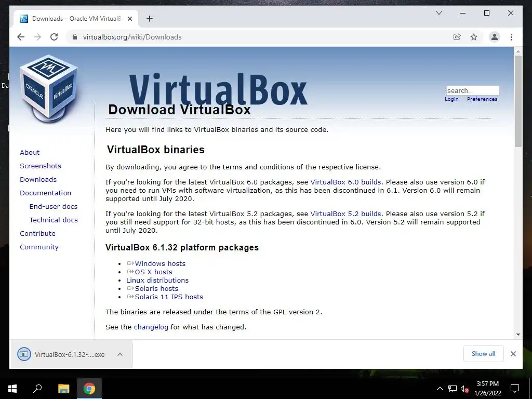Image resolution: width=532 pixels, height=399 pixels.
Task: Open the Screenshots sidebar link
Action: pos(41,166)
